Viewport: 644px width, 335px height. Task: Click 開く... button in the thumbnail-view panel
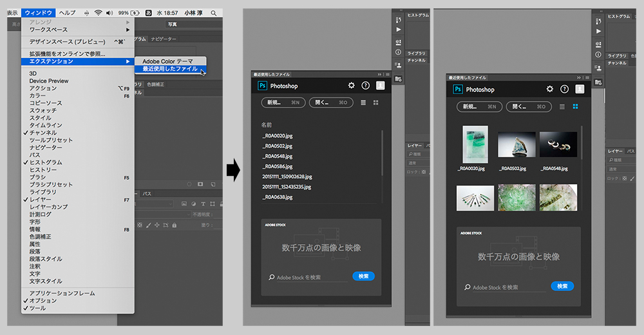[529, 106]
